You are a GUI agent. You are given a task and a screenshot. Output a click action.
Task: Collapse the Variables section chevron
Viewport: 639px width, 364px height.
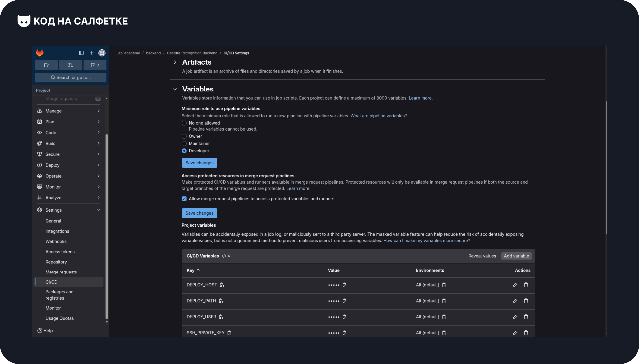175,89
